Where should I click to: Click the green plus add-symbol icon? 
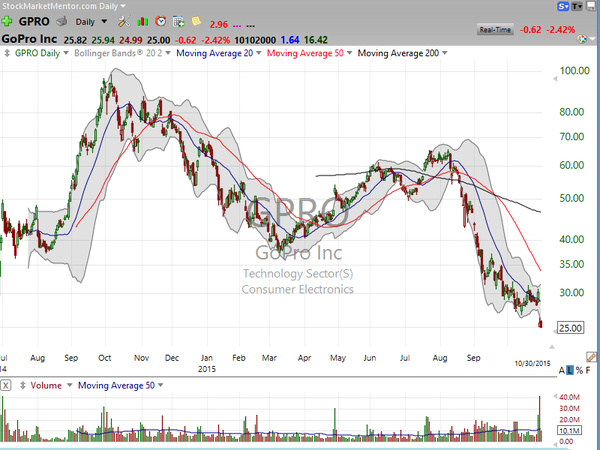[7, 21]
